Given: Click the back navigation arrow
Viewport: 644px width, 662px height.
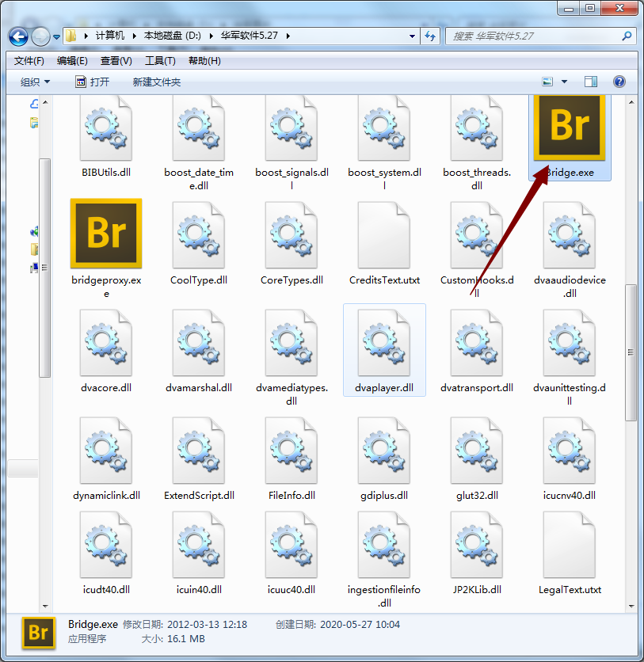Looking at the screenshot, I should (17, 36).
